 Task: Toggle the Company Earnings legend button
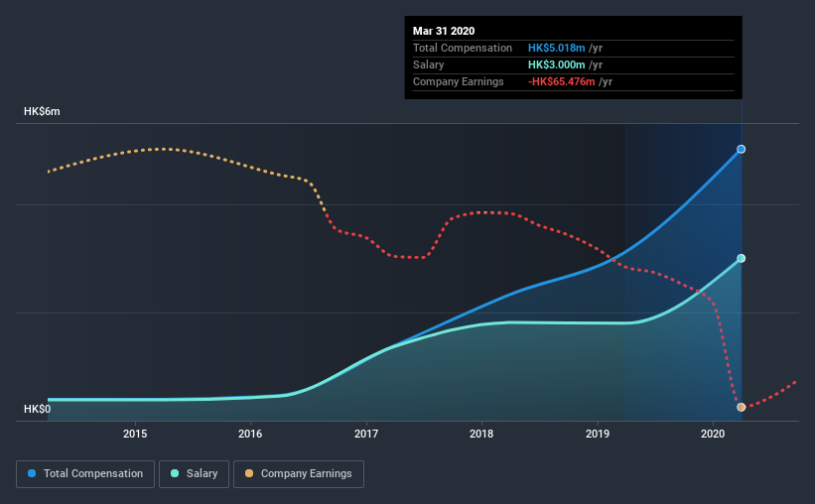pyautogui.click(x=299, y=474)
